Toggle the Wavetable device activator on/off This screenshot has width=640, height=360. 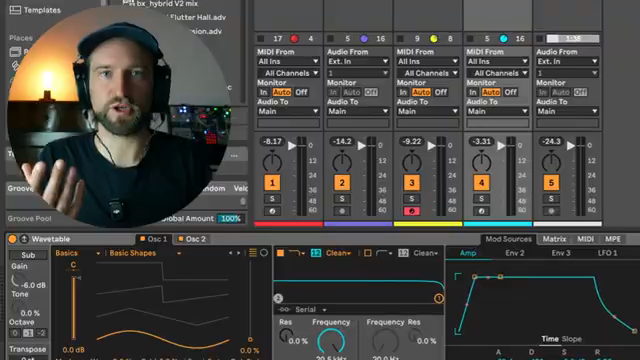(12, 239)
